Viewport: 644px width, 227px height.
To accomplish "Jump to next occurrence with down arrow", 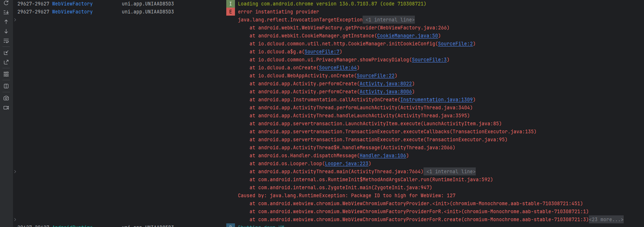I will [6, 31].
